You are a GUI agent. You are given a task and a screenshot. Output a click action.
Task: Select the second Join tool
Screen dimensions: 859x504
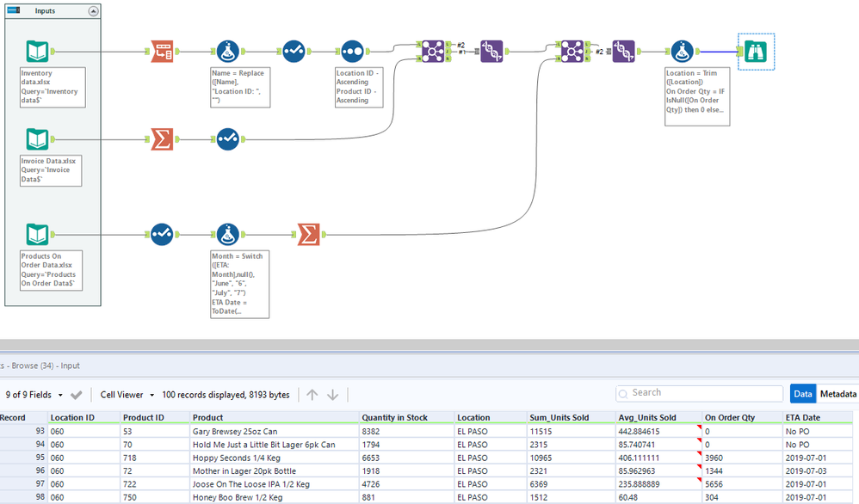point(572,52)
